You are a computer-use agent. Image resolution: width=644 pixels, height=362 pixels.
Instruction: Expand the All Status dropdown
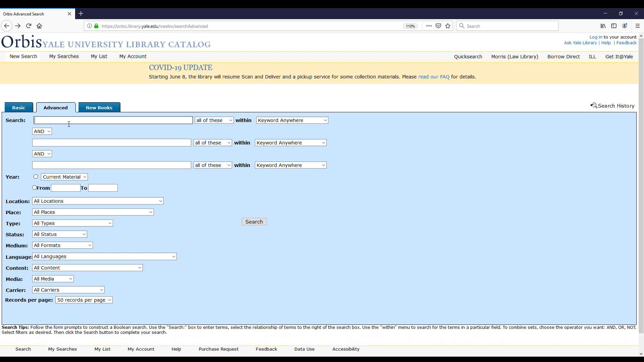[x=60, y=234]
